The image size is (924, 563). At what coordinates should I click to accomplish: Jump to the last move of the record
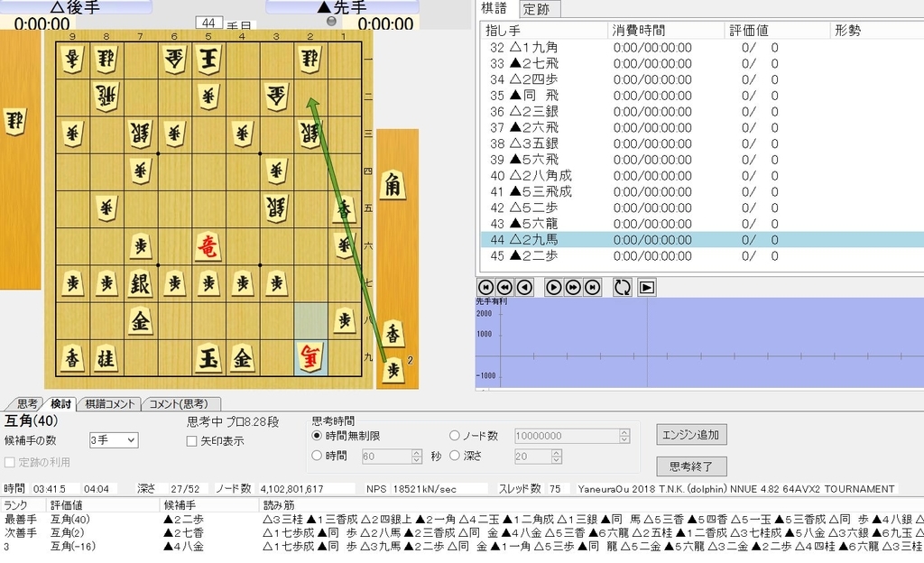click(x=592, y=288)
